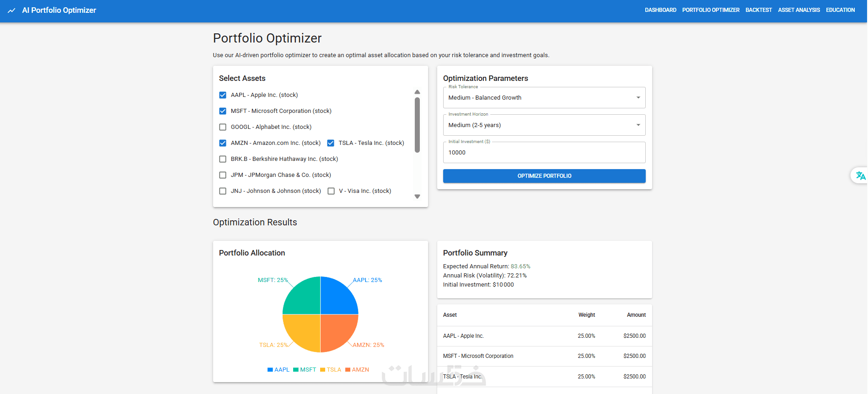This screenshot has height=394, width=868.
Task: Uncheck the AMZN - Amazon.com Inc. checkbox
Action: (223, 143)
